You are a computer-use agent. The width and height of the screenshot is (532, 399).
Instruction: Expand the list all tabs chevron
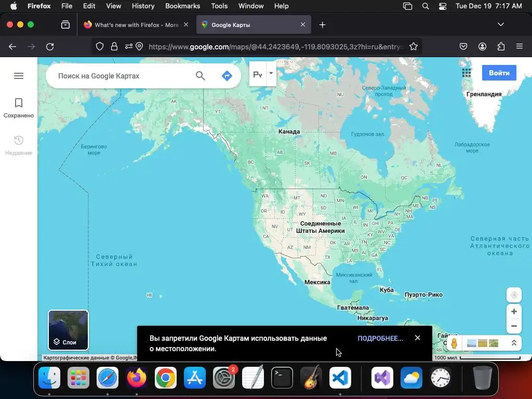(x=501, y=24)
